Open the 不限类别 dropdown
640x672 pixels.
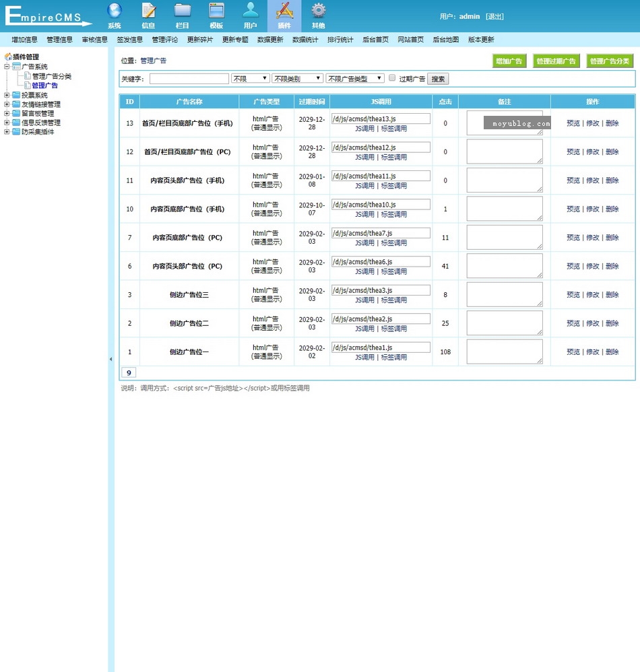pyautogui.click(x=297, y=79)
